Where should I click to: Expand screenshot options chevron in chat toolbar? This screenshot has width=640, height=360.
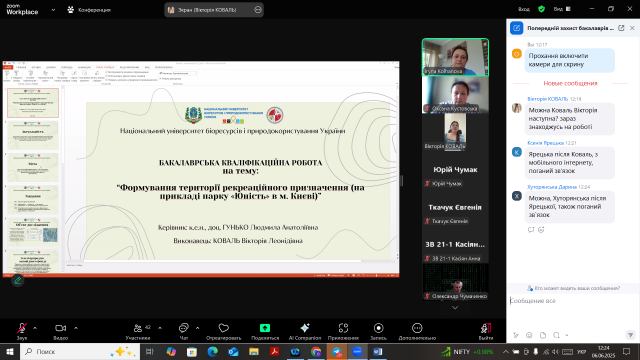coord(567,335)
